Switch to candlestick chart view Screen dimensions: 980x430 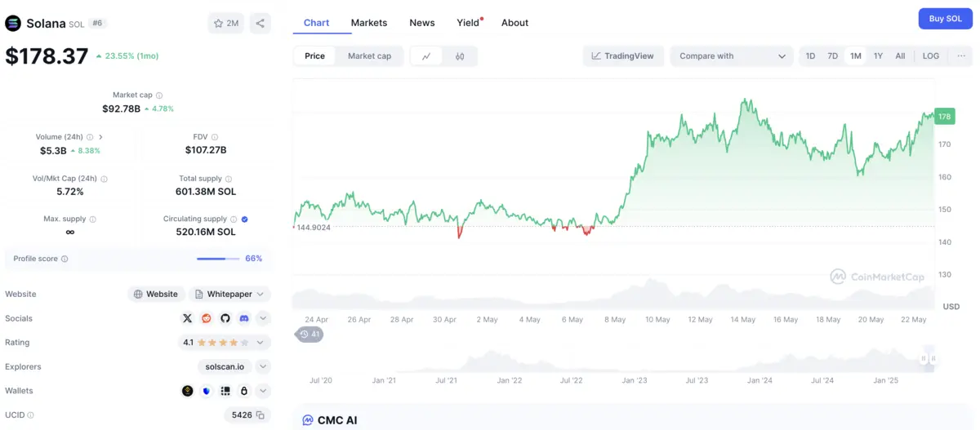[x=460, y=56]
